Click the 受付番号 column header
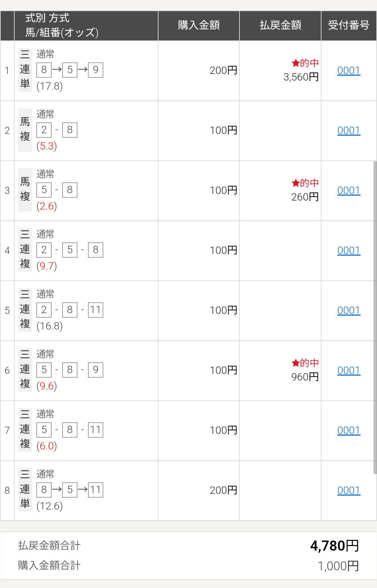 click(x=349, y=25)
